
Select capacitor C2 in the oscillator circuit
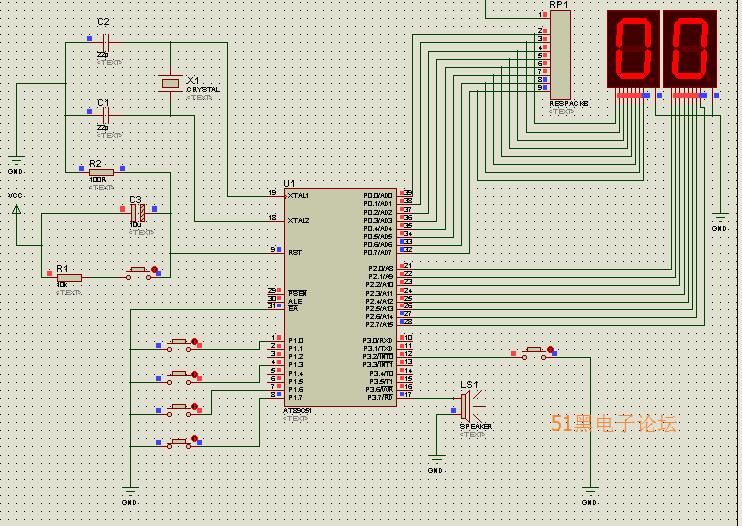point(105,43)
